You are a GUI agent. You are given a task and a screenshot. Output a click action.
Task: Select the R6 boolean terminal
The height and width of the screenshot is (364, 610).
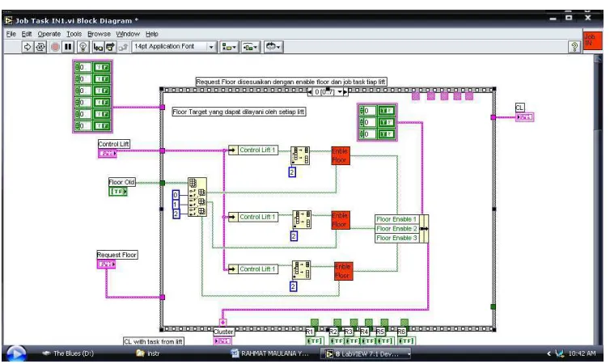[406, 341]
